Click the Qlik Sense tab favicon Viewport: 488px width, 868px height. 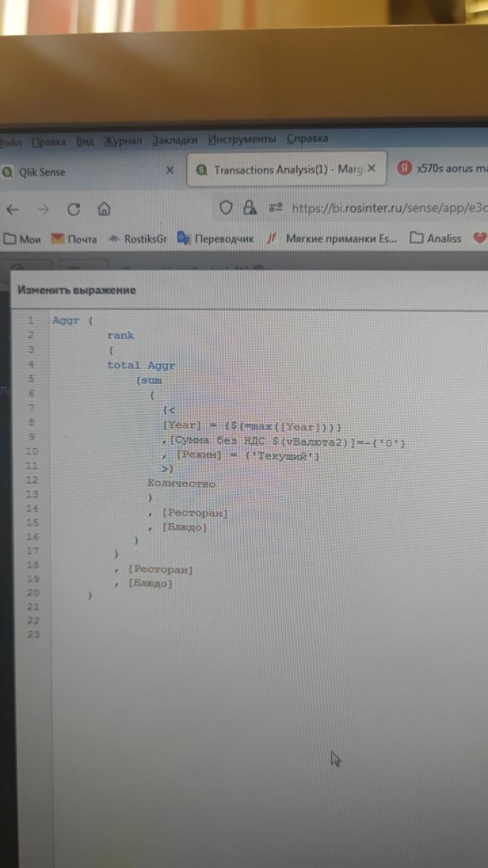(x=7, y=172)
